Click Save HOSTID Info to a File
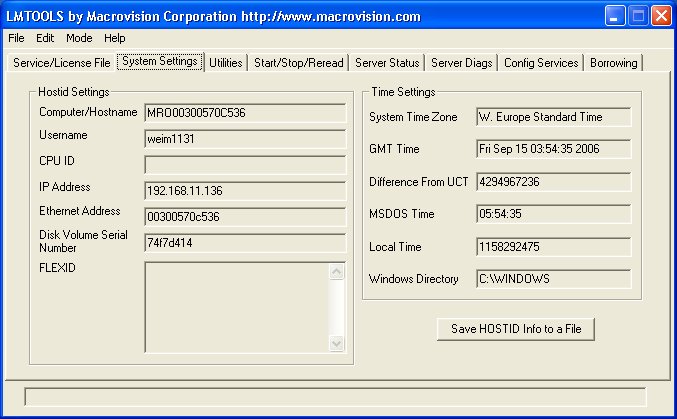This screenshot has height=419, width=677. click(516, 329)
